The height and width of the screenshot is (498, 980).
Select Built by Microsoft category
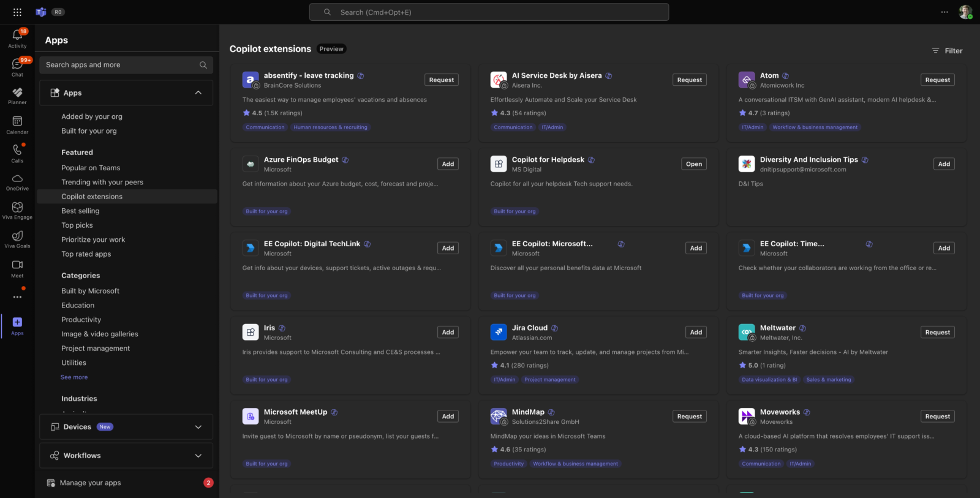(x=91, y=291)
